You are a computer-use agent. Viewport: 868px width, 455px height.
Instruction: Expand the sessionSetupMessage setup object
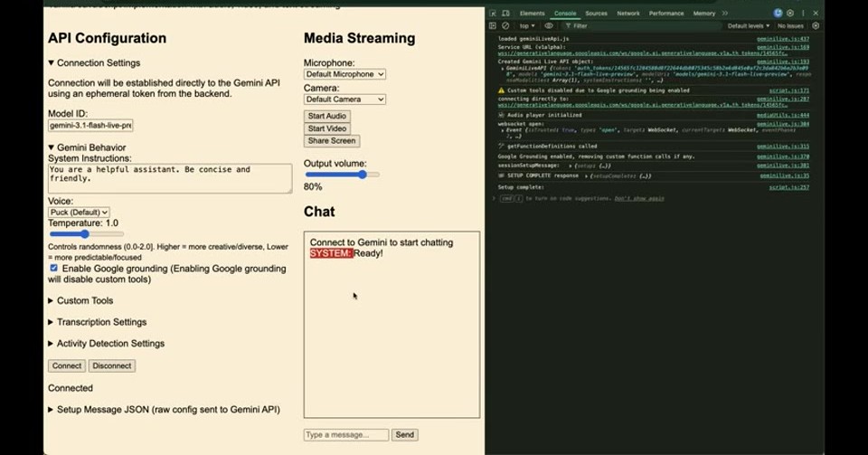click(x=571, y=166)
